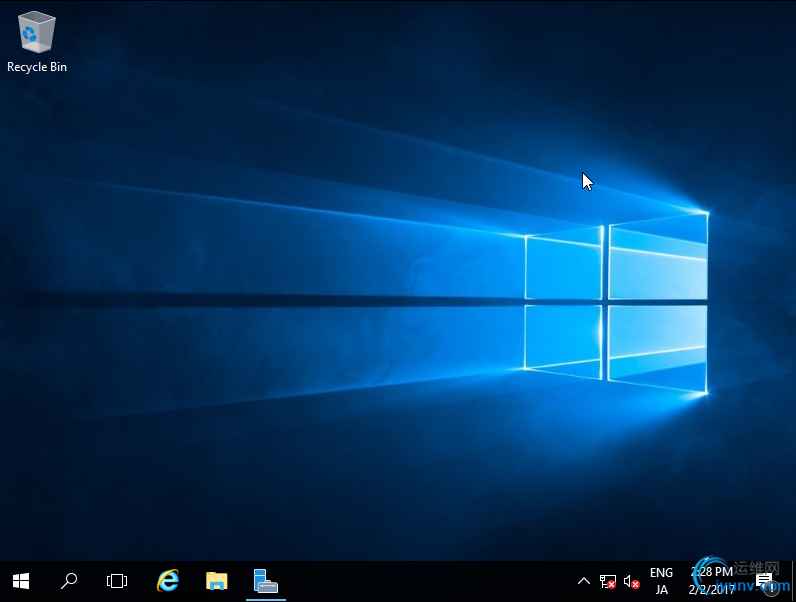Open the muted volume tray icon
The height and width of the screenshot is (602, 796).
click(632, 582)
